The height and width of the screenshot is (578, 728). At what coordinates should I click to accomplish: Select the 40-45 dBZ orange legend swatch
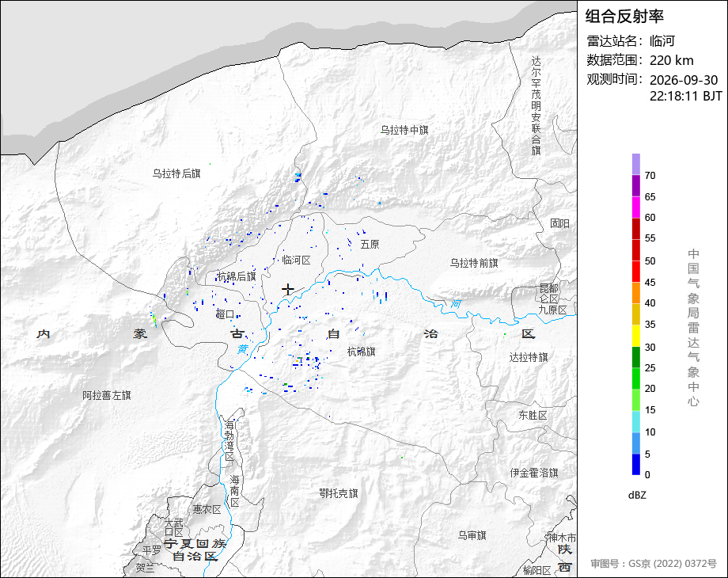tap(636, 293)
